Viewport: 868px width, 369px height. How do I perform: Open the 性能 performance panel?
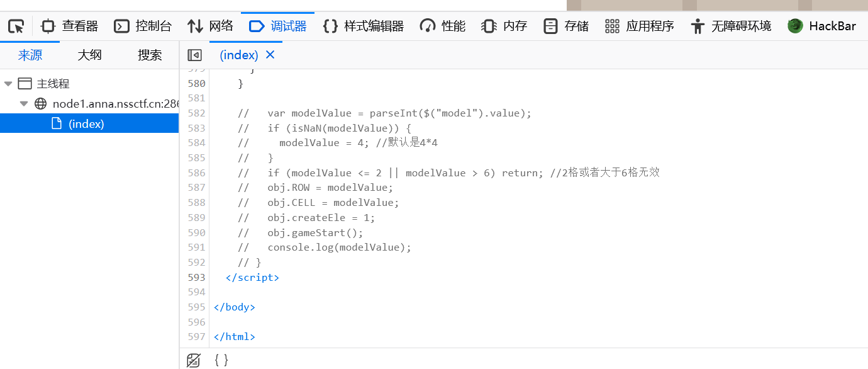pos(443,26)
